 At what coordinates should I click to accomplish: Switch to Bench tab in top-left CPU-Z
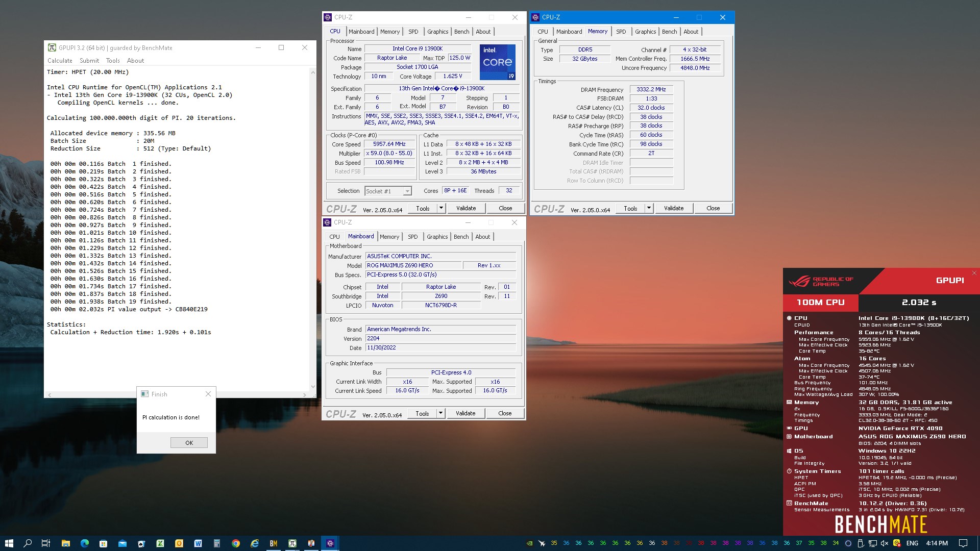(x=461, y=32)
